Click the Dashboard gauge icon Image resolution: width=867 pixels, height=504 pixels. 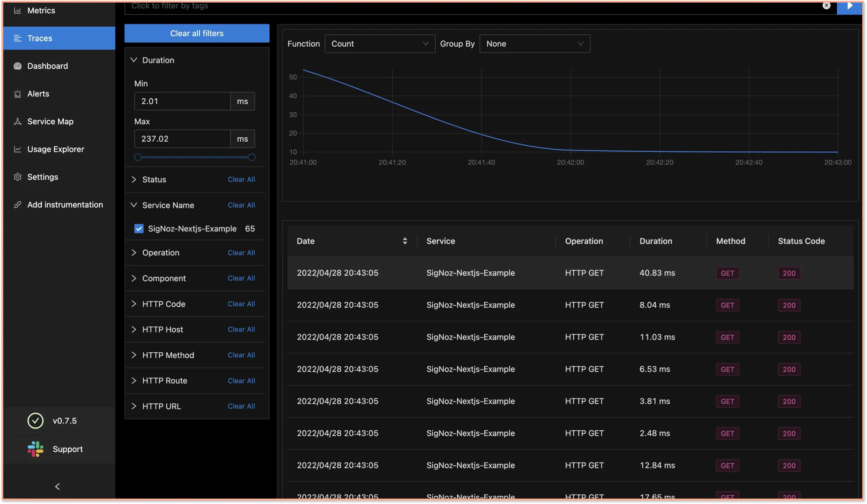(x=17, y=66)
